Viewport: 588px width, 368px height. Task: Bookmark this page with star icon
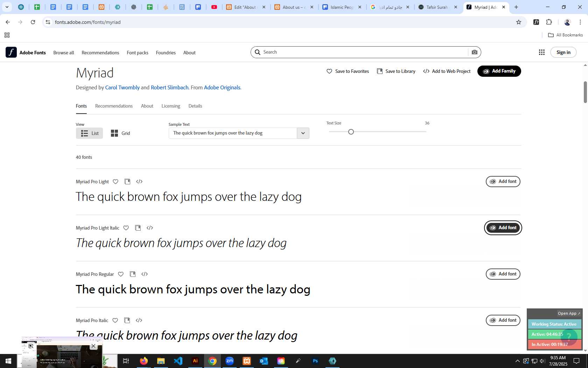[x=519, y=22]
